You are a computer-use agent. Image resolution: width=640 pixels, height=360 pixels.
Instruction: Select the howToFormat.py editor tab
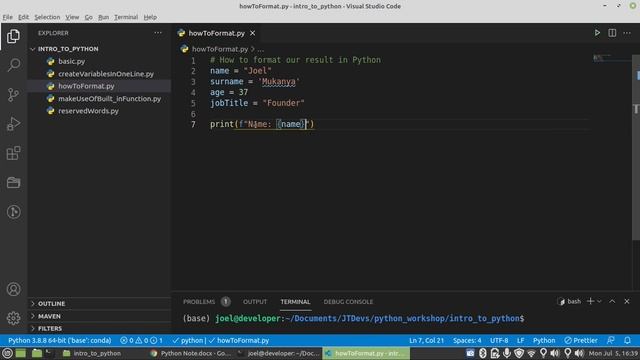click(x=216, y=33)
